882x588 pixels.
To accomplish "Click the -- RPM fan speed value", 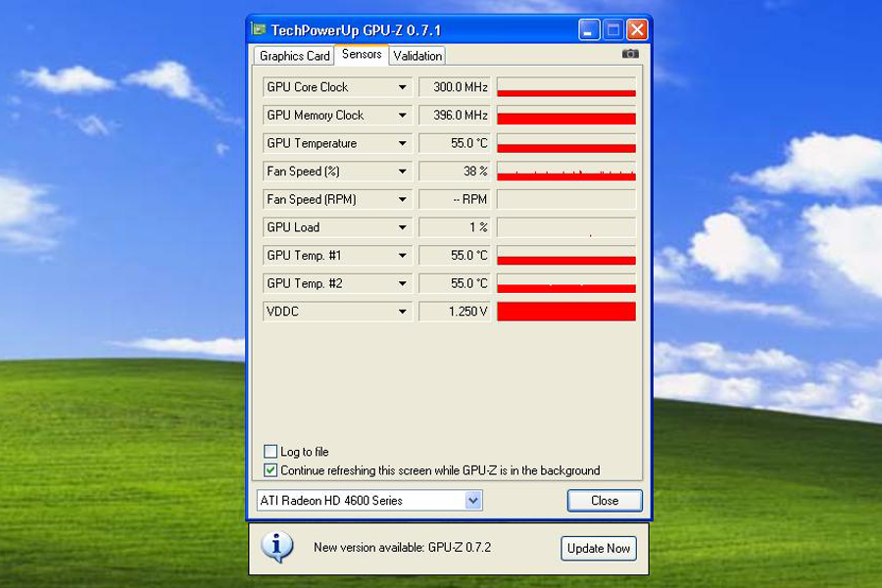I will [455, 199].
